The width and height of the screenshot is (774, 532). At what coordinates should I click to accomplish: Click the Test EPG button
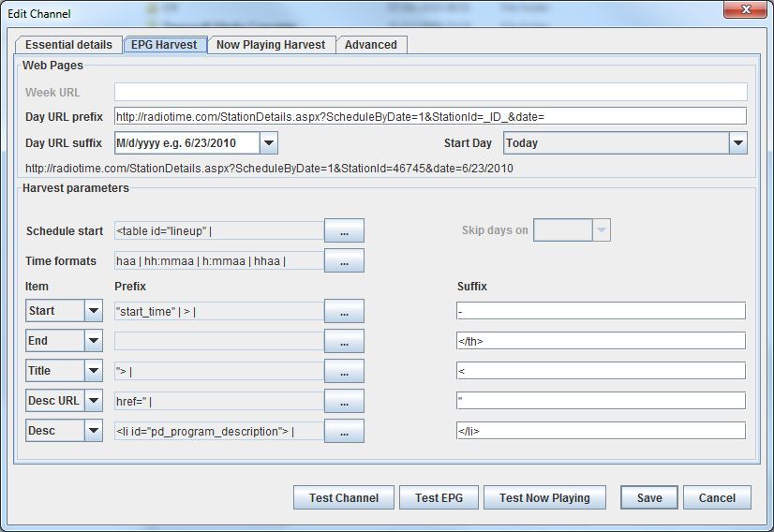(x=439, y=498)
